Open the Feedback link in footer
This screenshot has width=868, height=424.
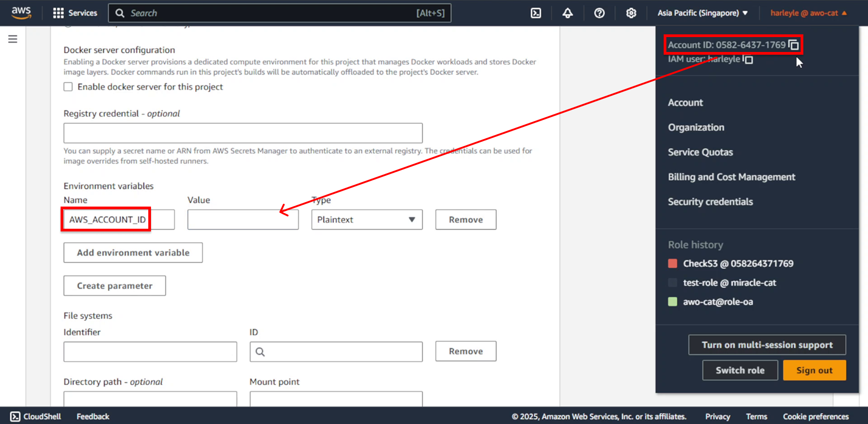(93, 416)
